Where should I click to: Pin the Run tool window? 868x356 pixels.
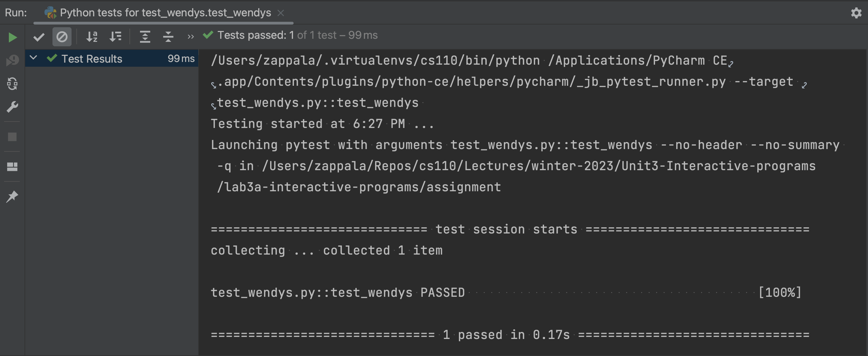(x=12, y=196)
